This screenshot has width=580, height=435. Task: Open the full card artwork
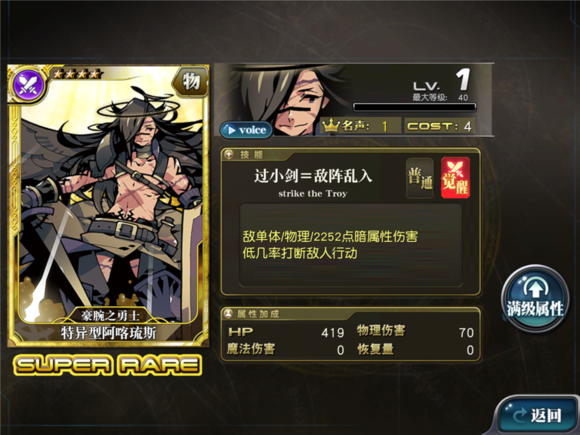pos(108,206)
